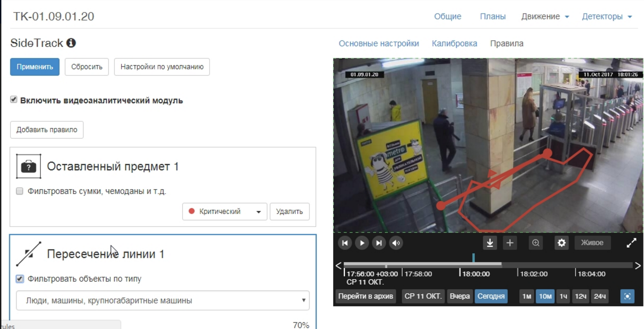Open the Планы tab
The image size is (644, 329).
pos(493,17)
